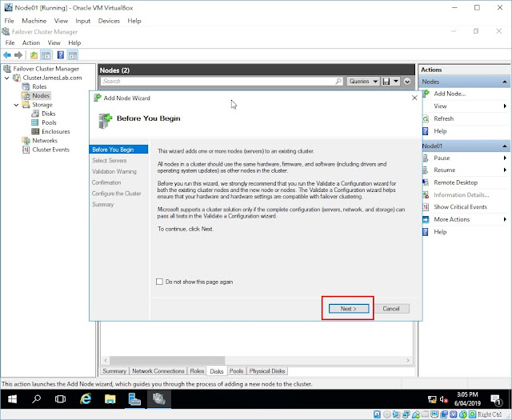Select Disks under Storage
Image resolution: width=512 pixels, height=420 pixels.
[x=48, y=114]
